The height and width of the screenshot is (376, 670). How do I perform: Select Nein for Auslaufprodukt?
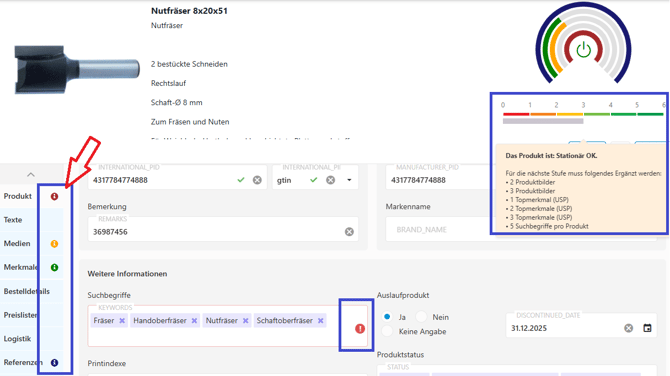click(421, 317)
